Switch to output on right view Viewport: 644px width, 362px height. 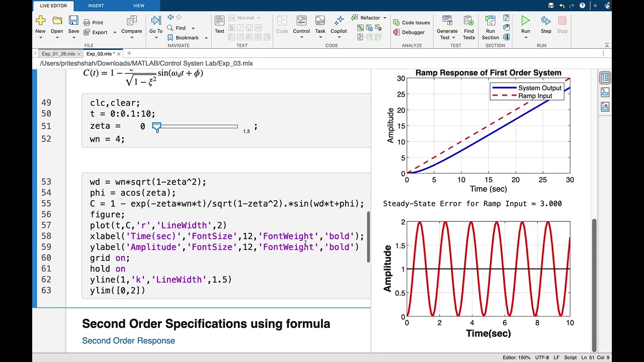(605, 78)
